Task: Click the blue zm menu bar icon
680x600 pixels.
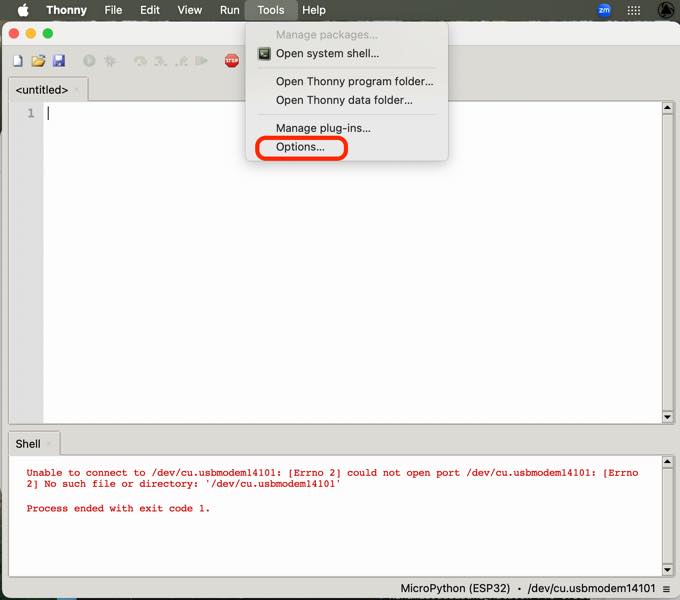Action: pos(604,10)
